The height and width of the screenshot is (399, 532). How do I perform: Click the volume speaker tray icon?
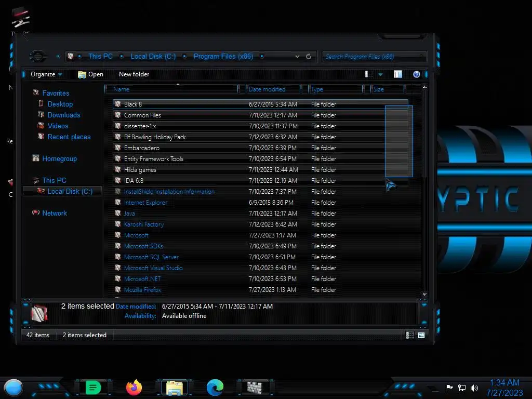[x=474, y=388]
